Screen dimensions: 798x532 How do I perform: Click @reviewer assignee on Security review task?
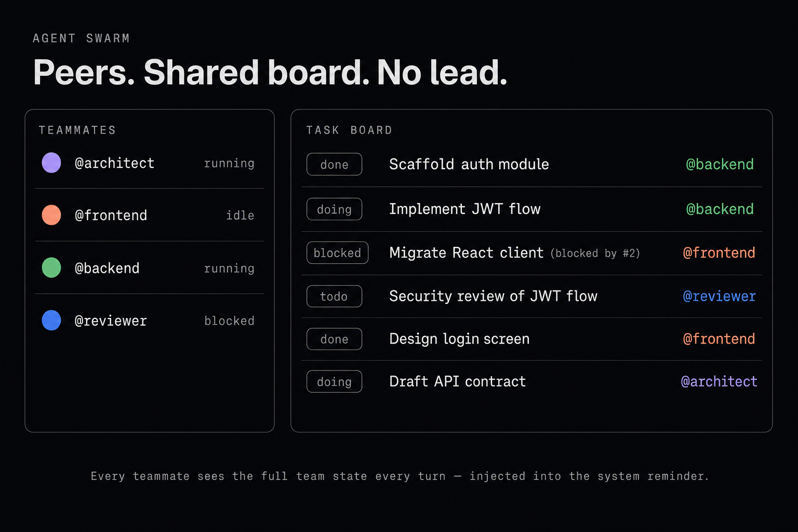(719, 296)
